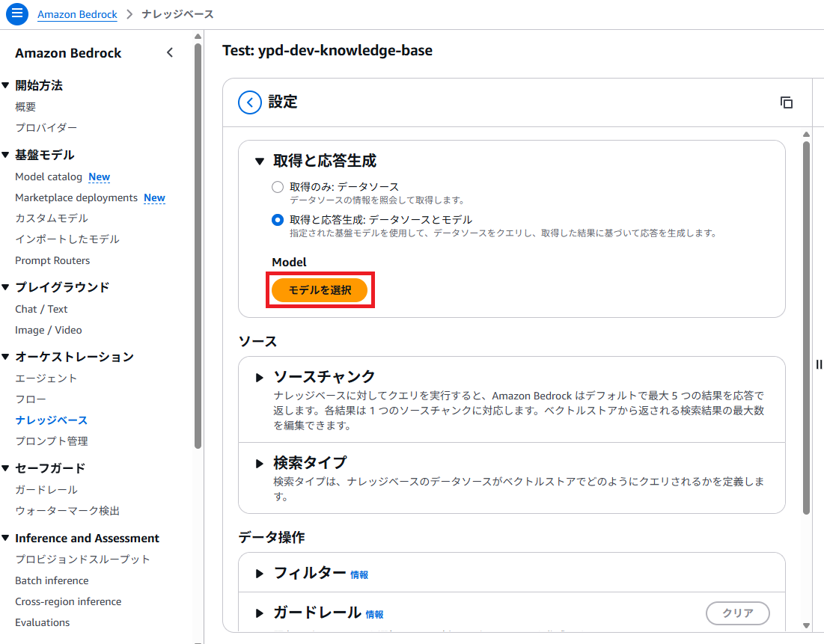Image resolution: width=824 pixels, height=644 pixels.
Task: Expand the ソースチャンク section
Action: click(259, 378)
